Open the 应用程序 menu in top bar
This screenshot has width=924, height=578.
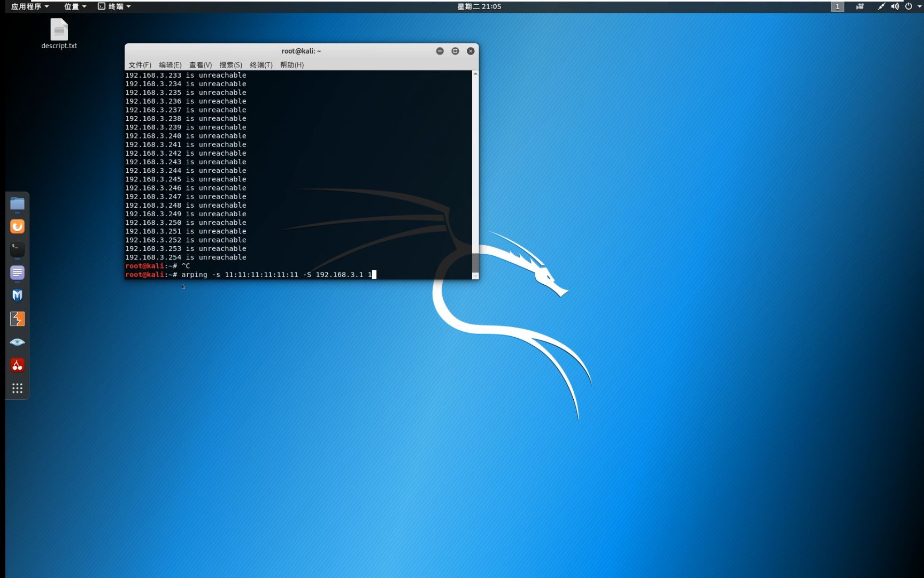click(30, 6)
